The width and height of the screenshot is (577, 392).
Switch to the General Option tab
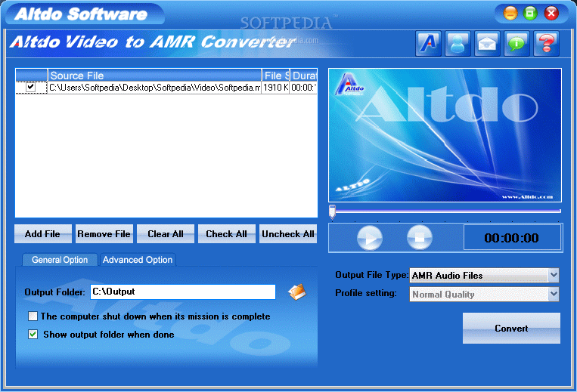[60, 260]
